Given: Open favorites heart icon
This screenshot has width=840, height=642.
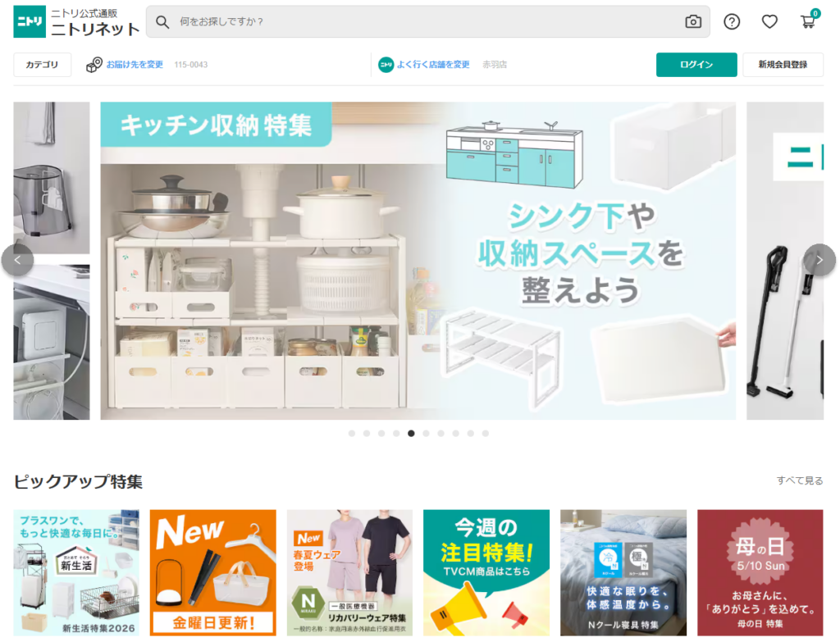Looking at the screenshot, I should coord(769,21).
